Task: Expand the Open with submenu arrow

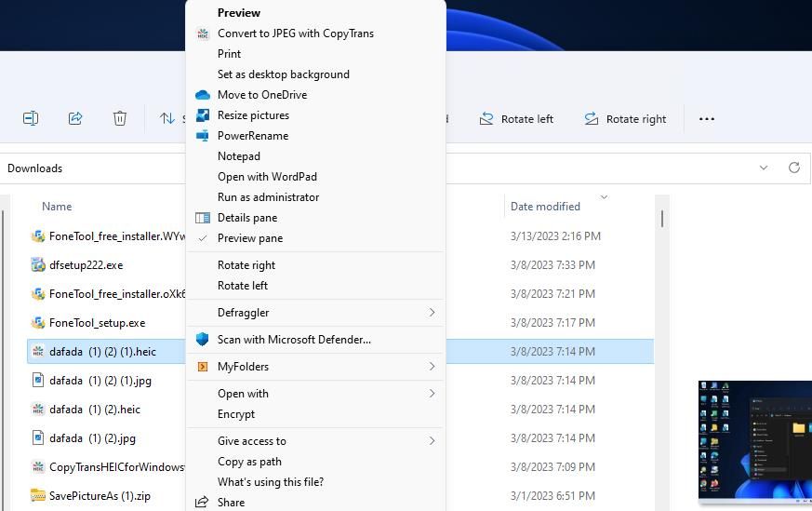Action: pyautogui.click(x=432, y=394)
